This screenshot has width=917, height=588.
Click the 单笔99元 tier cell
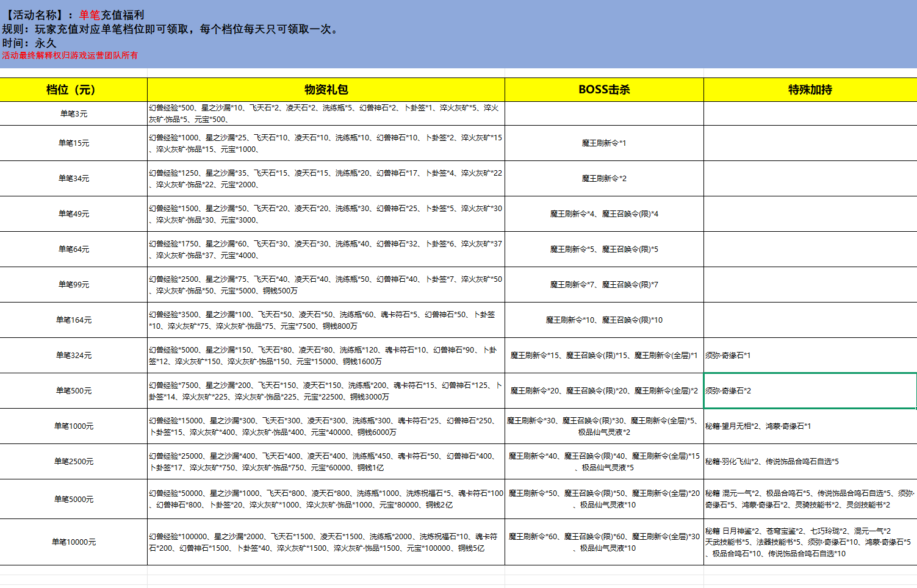click(x=73, y=284)
